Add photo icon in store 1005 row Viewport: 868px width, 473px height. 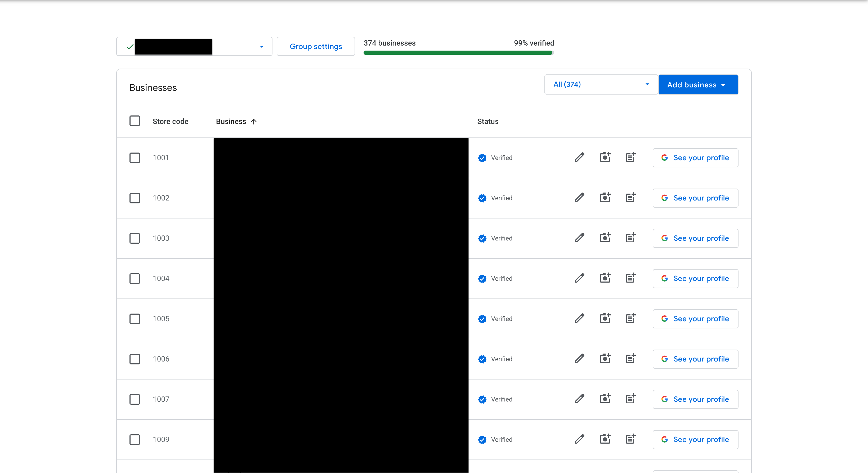pyautogui.click(x=605, y=318)
